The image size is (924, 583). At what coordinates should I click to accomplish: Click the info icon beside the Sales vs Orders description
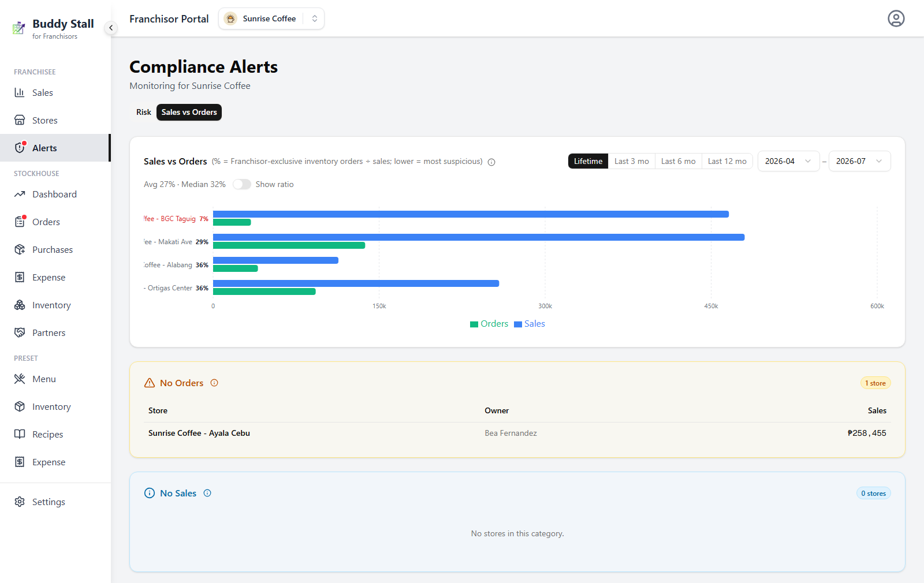[491, 162]
